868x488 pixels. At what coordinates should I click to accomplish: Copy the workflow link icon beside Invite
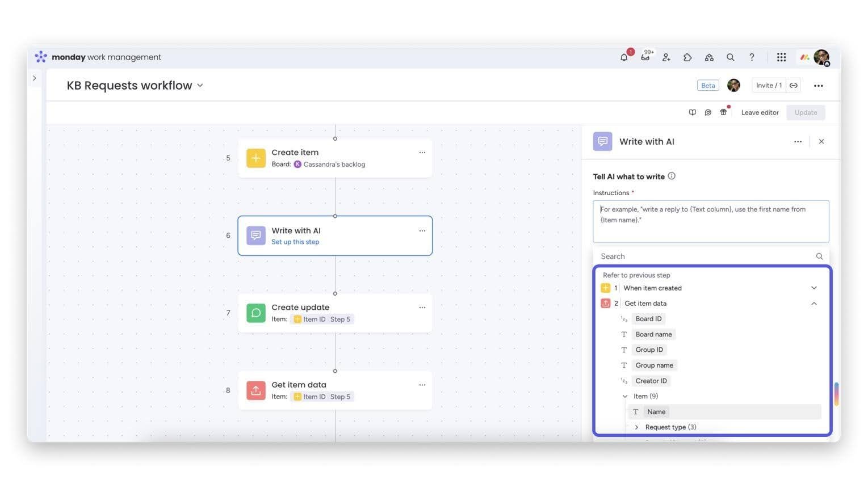794,86
